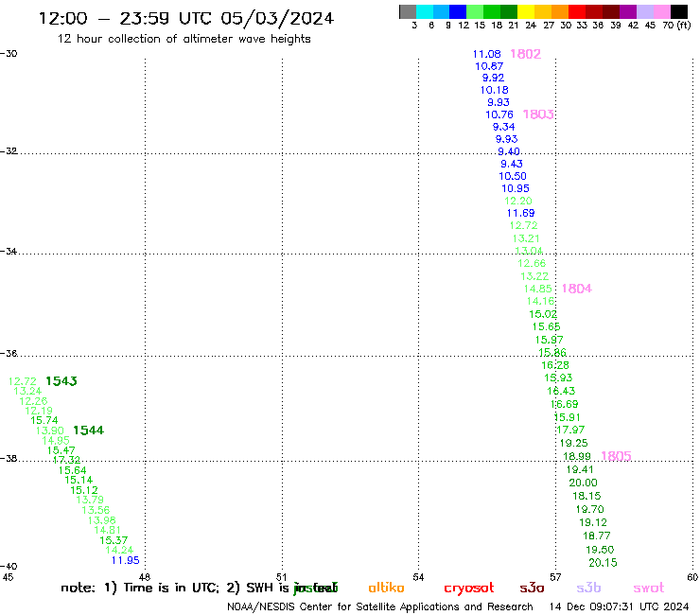Viewport: 700px width, 615px height.
Task: Click the 18.77 wave height value
Action: 597,536
